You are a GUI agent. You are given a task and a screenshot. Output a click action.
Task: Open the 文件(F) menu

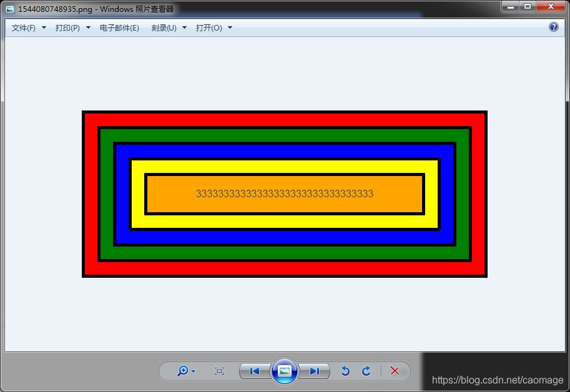pyautogui.click(x=24, y=28)
